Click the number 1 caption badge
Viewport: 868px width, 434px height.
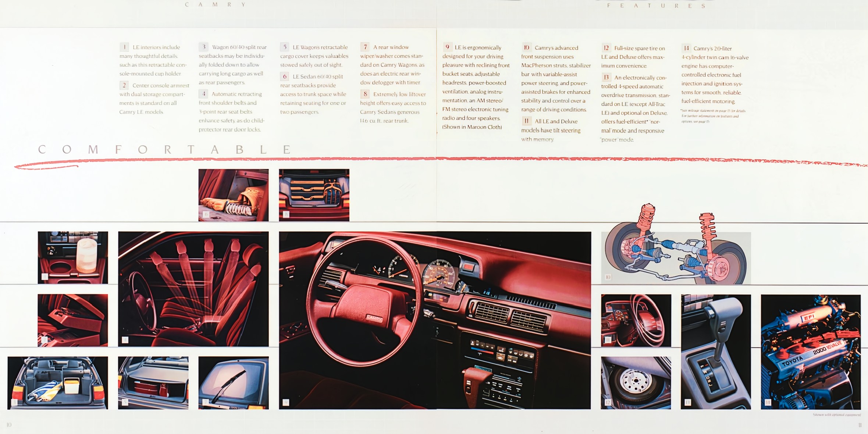[125, 47]
